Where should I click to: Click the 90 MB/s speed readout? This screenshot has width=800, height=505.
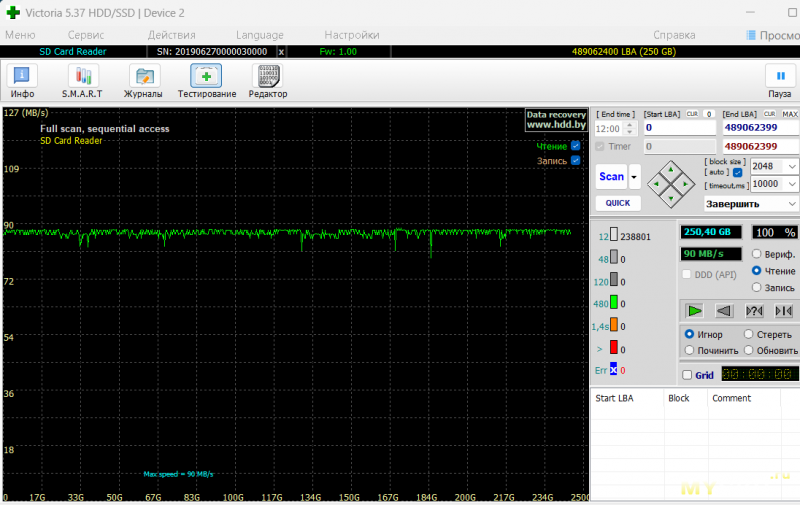tap(711, 254)
